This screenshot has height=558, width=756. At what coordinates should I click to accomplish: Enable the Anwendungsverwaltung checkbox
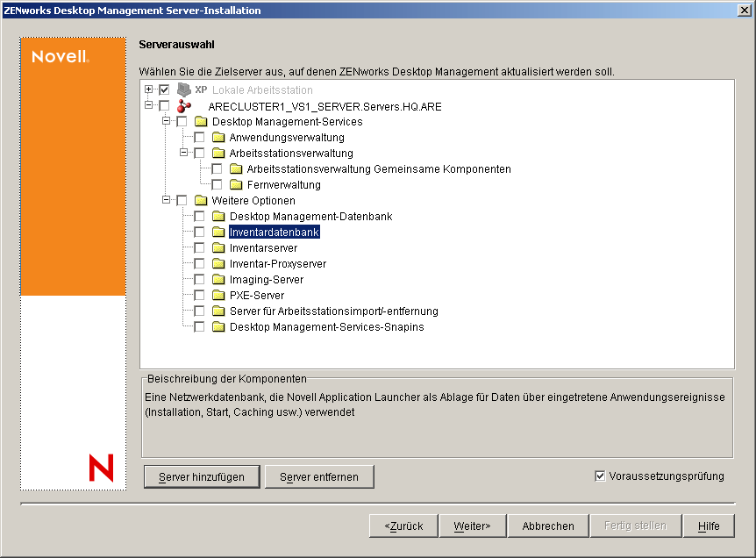pos(199,138)
